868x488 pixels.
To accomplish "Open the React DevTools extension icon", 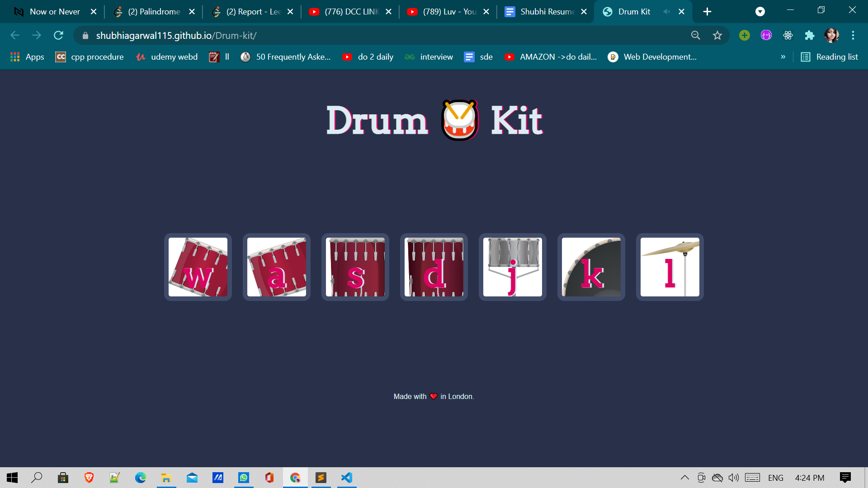I will coord(788,35).
